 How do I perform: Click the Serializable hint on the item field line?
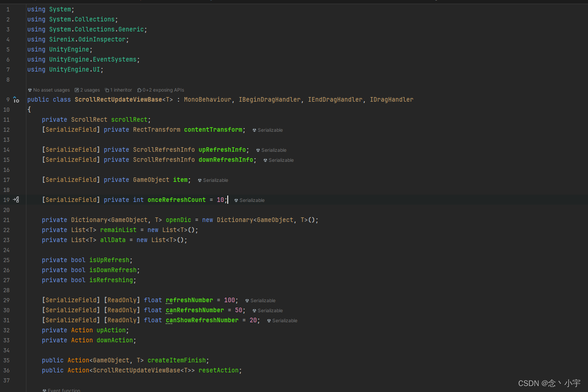coord(213,181)
